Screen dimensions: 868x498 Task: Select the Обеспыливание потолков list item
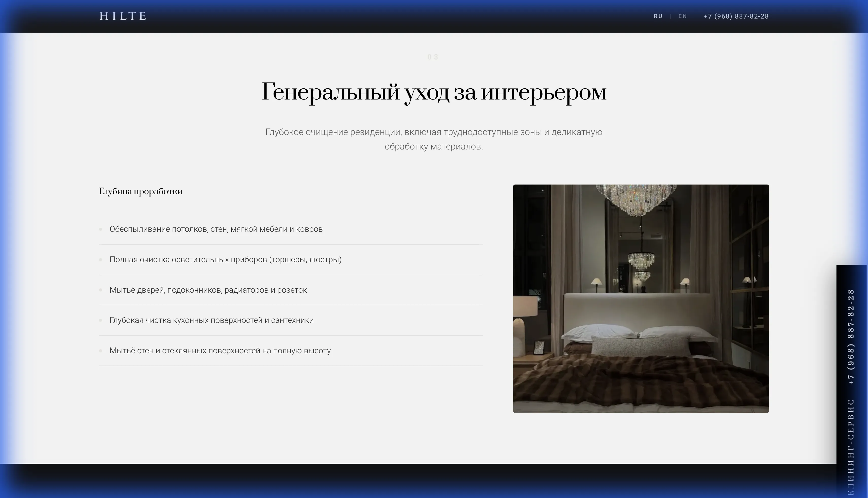pos(216,229)
